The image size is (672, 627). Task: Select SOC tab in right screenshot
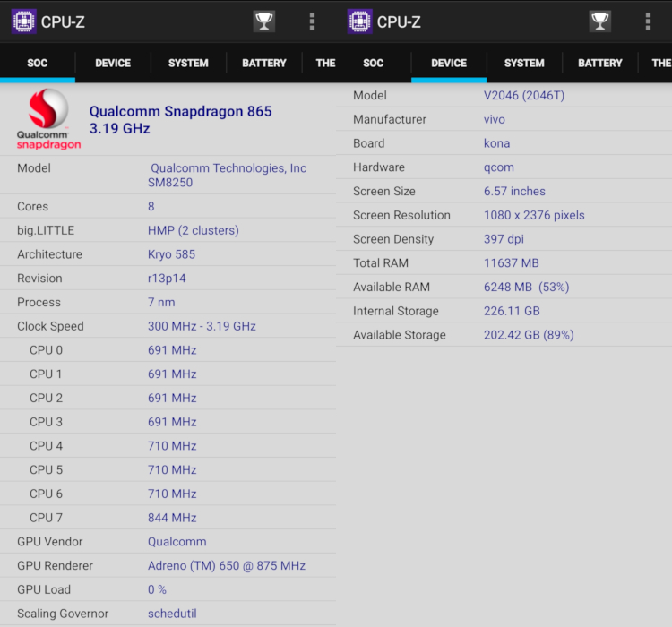(x=374, y=64)
